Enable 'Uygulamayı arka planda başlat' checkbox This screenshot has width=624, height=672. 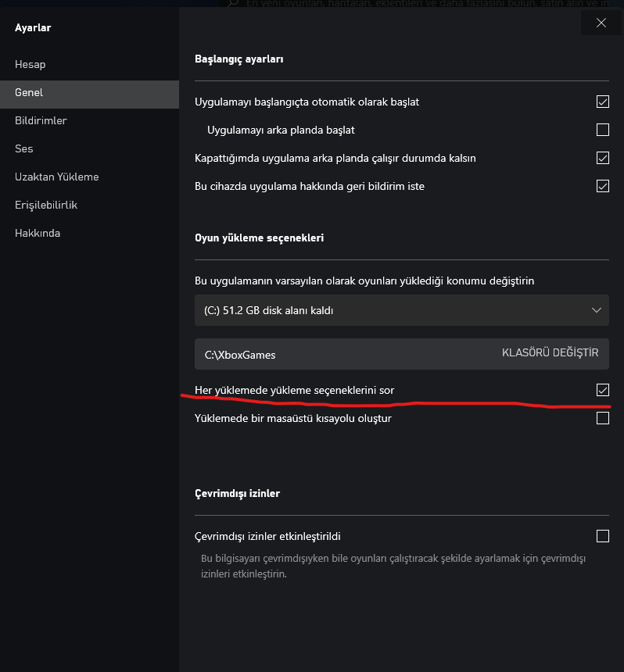(x=602, y=130)
